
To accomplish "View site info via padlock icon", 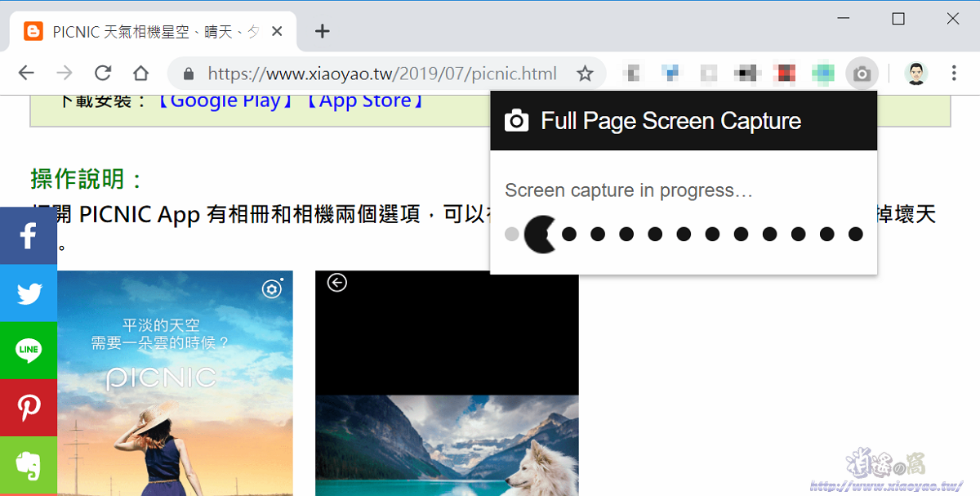I will (x=189, y=74).
